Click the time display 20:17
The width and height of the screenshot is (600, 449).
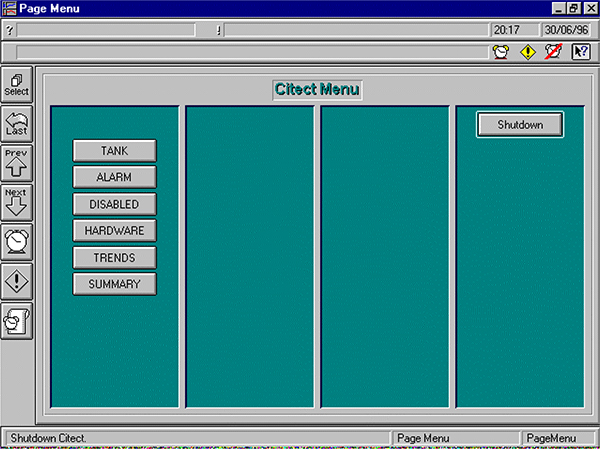515,30
